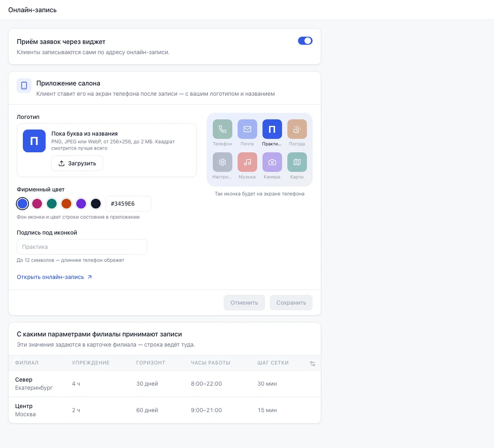Viewport: 494px width, 448px height.
Task: Upload a logo with the Загрузить button
Action: pos(77,163)
